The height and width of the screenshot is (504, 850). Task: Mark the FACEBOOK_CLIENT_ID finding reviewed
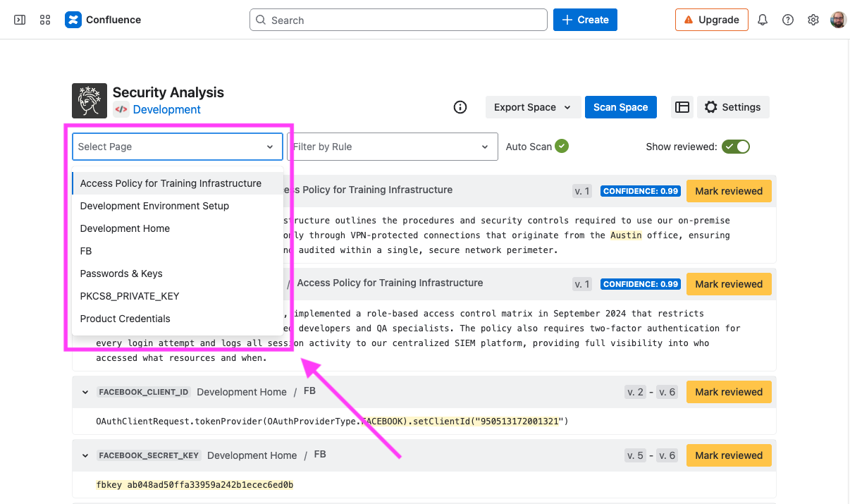click(x=729, y=392)
